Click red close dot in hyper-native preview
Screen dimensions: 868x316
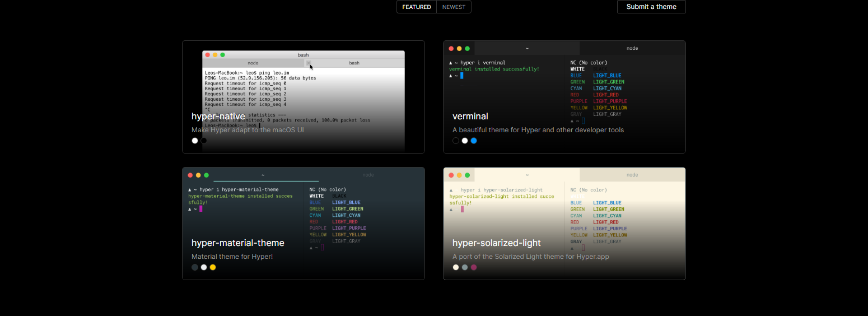208,55
